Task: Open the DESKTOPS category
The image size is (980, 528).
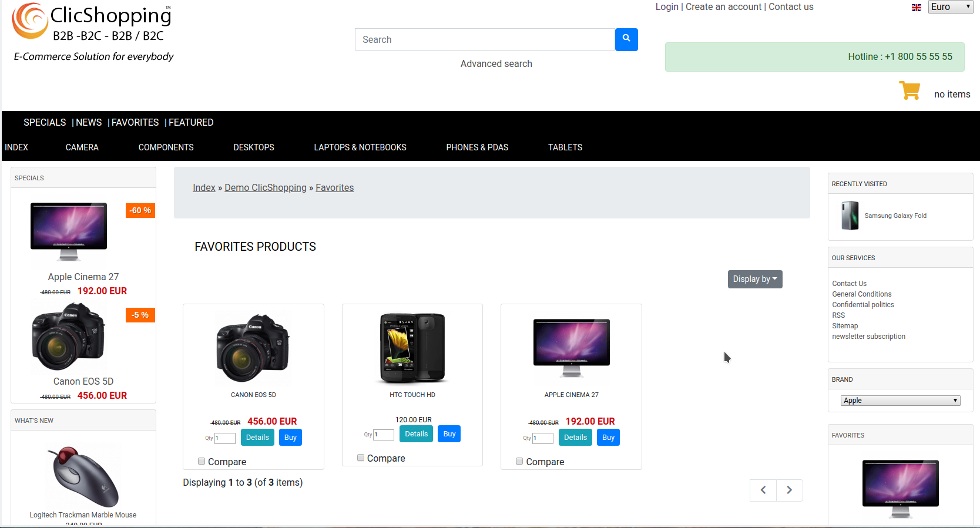Action: click(254, 147)
